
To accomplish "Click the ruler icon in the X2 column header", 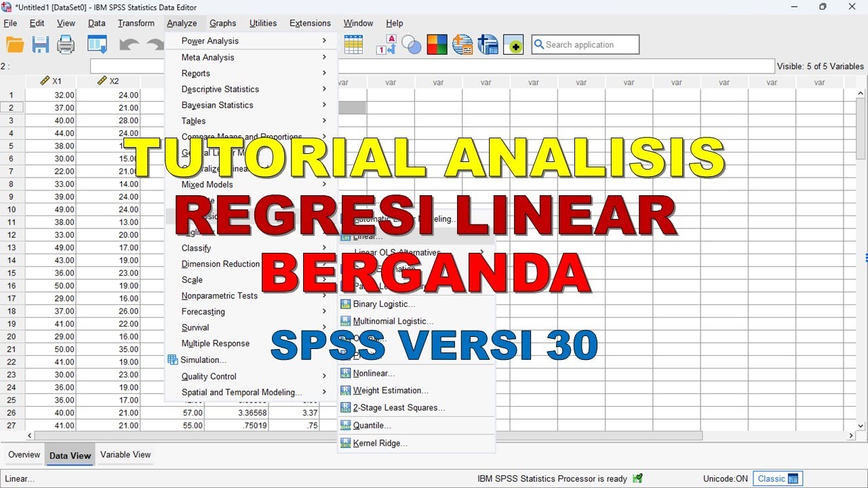I will 102,81.
